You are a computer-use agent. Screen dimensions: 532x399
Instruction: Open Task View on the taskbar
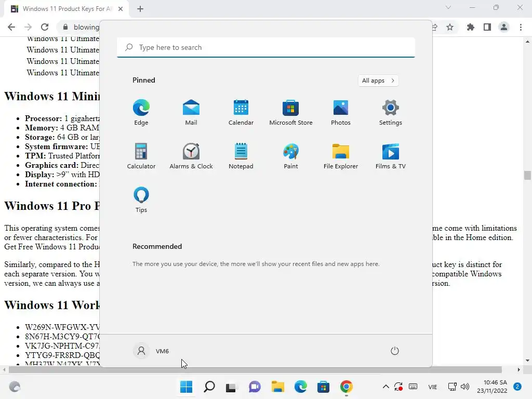[x=231, y=387]
